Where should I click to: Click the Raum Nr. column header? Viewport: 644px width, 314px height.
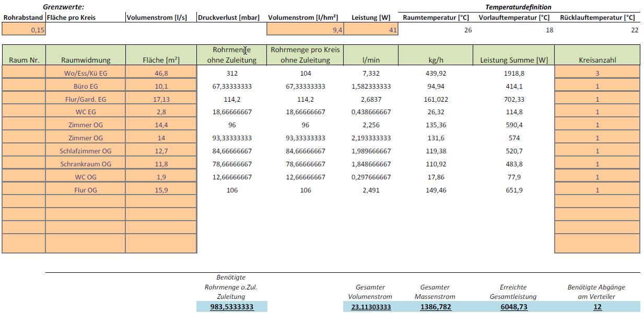click(24, 60)
